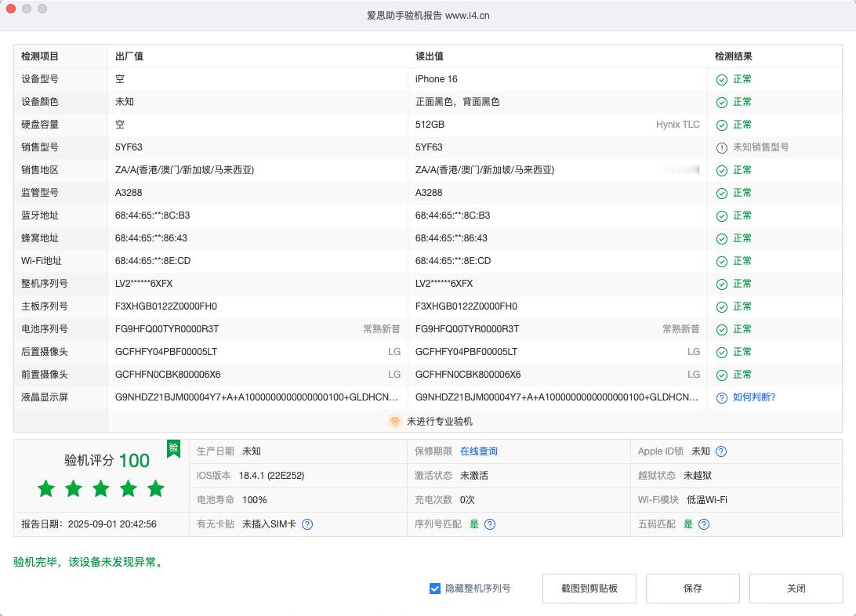The height and width of the screenshot is (616, 856).
Task: Click the 检测结果 column header
Action: click(734, 56)
